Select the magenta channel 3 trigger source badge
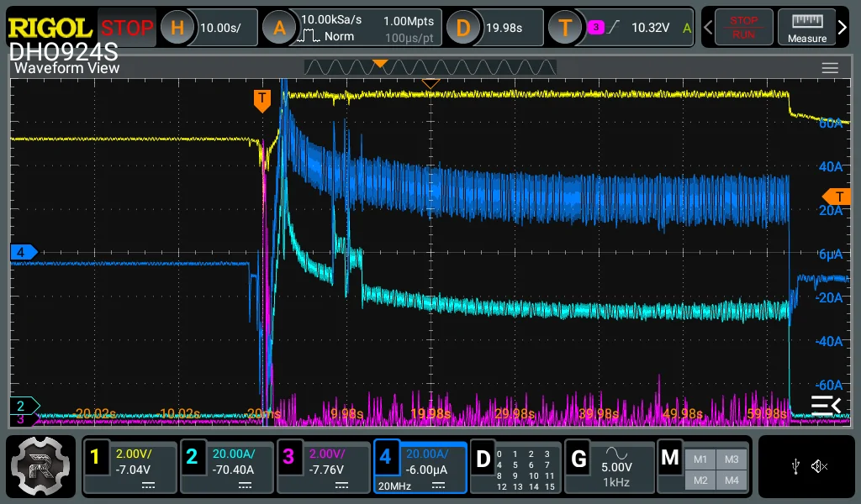 click(596, 27)
